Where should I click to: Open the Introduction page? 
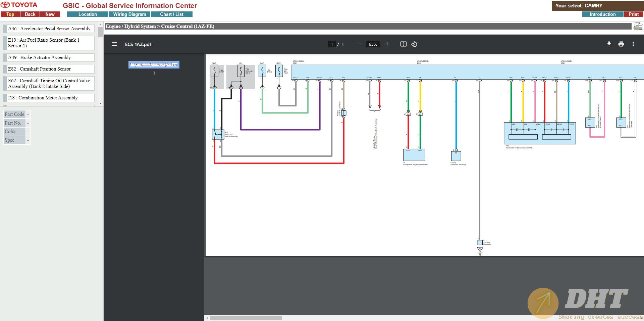603,14
